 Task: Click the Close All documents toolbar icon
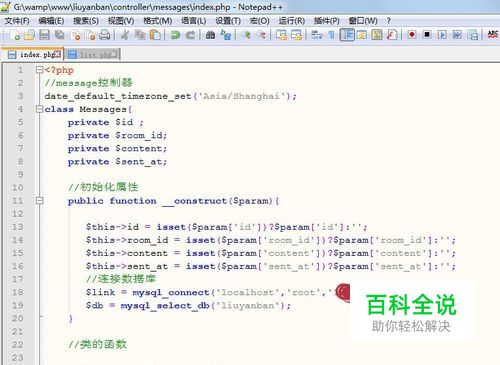click(90, 35)
